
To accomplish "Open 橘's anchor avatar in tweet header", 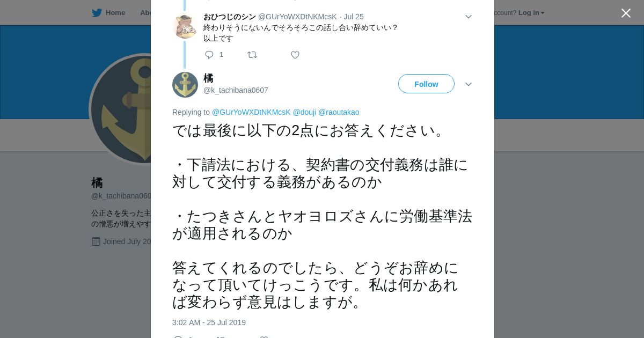I will click(x=185, y=85).
